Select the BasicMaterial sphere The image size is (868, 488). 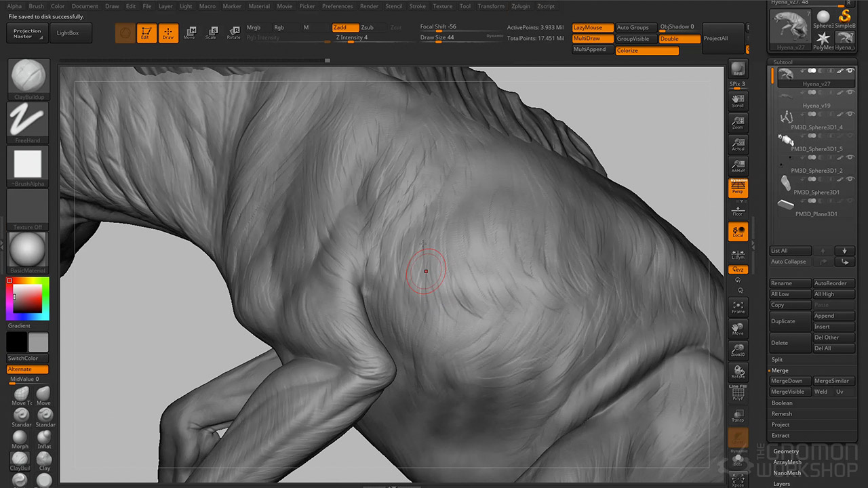28,249
